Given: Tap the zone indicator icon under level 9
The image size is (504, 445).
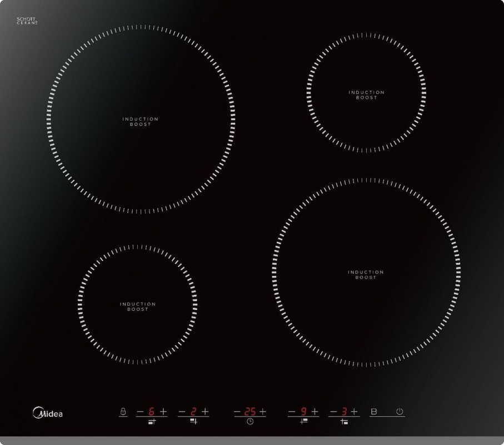Looking at the screenshot, I should pos(303,422).
